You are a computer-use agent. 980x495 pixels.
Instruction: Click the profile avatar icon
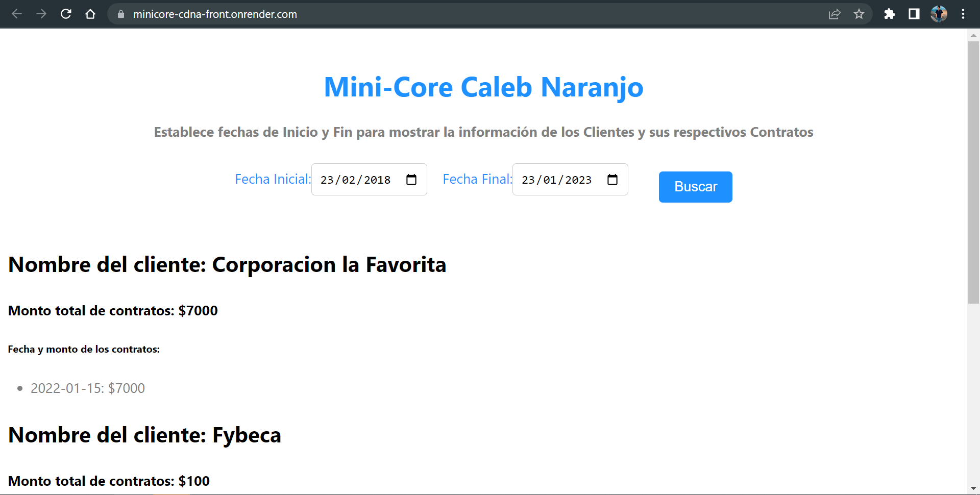pos(939,14)
